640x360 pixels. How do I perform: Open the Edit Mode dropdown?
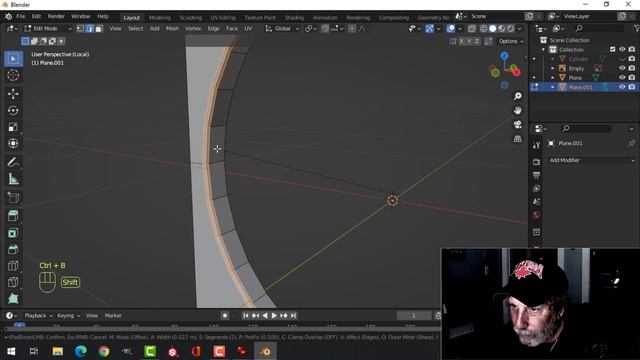(x=48, y=29)
